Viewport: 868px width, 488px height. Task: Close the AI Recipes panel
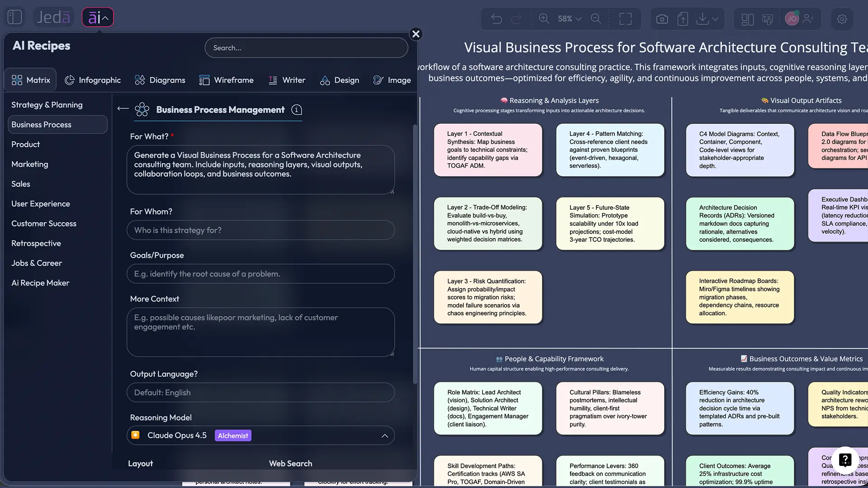pos(416,34)
